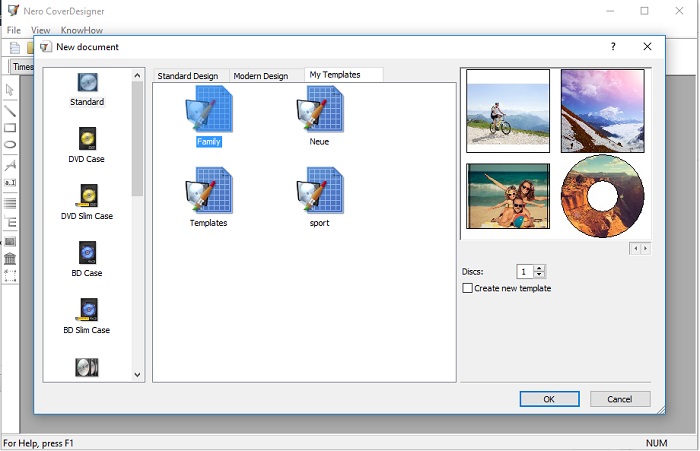Open the museum-style library tool
This screenshot has width=700, height=451.
[x=10, y=258]
